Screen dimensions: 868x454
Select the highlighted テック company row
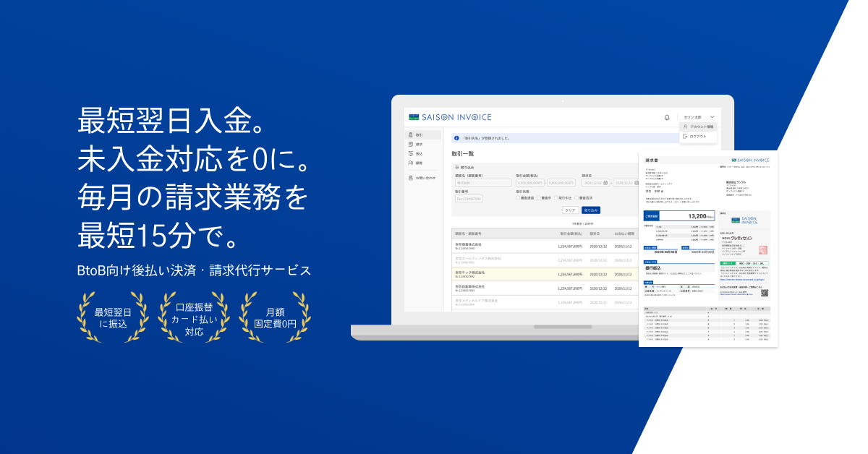click(x=544, y=274)
